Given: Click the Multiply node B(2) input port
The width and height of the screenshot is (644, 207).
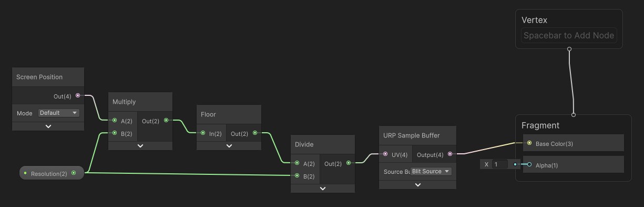Looking at the screenshot, I should click(x=115, y=133).
